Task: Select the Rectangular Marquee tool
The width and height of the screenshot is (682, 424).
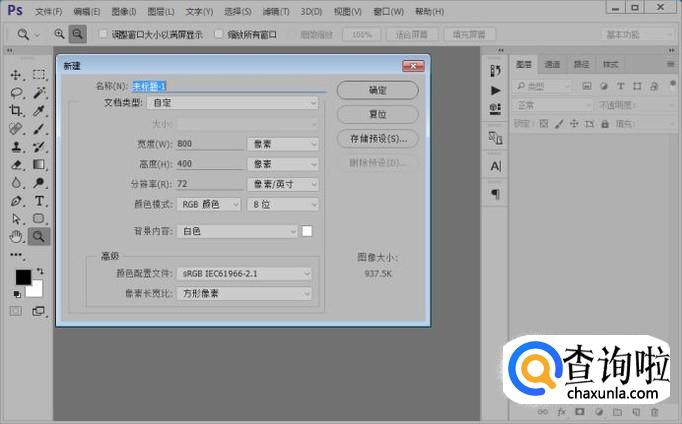Action: click(x=39, y=75)
